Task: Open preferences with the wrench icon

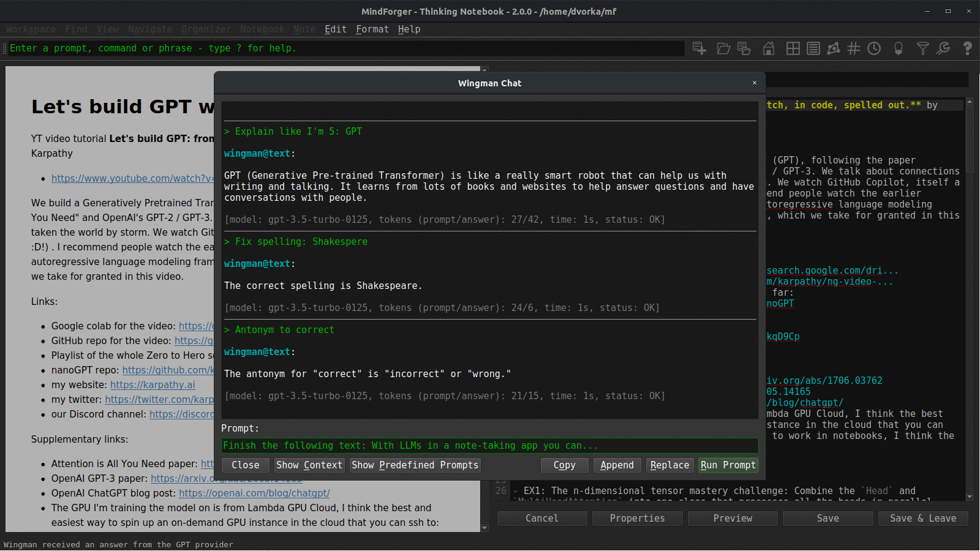Action: pos(943,48)
